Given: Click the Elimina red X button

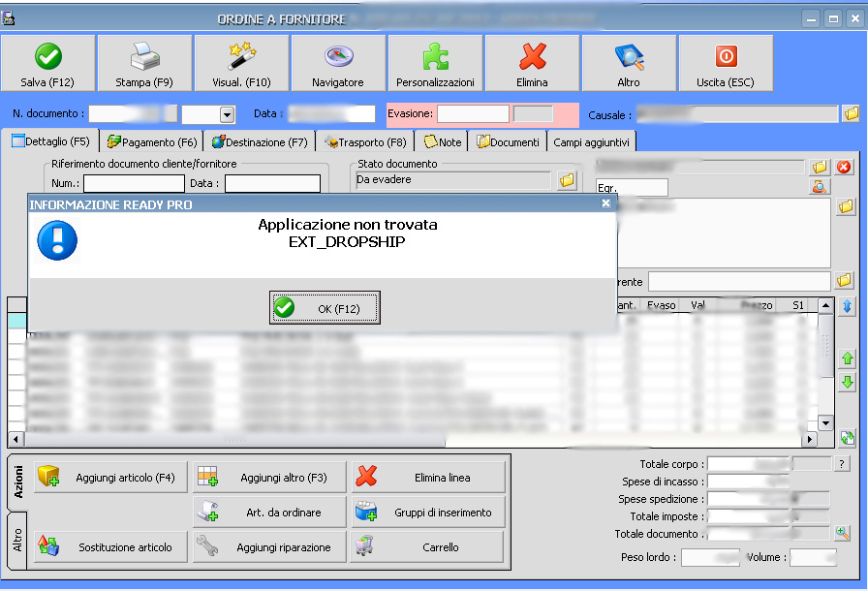Looking at the screenshot, I should (532, 63).
